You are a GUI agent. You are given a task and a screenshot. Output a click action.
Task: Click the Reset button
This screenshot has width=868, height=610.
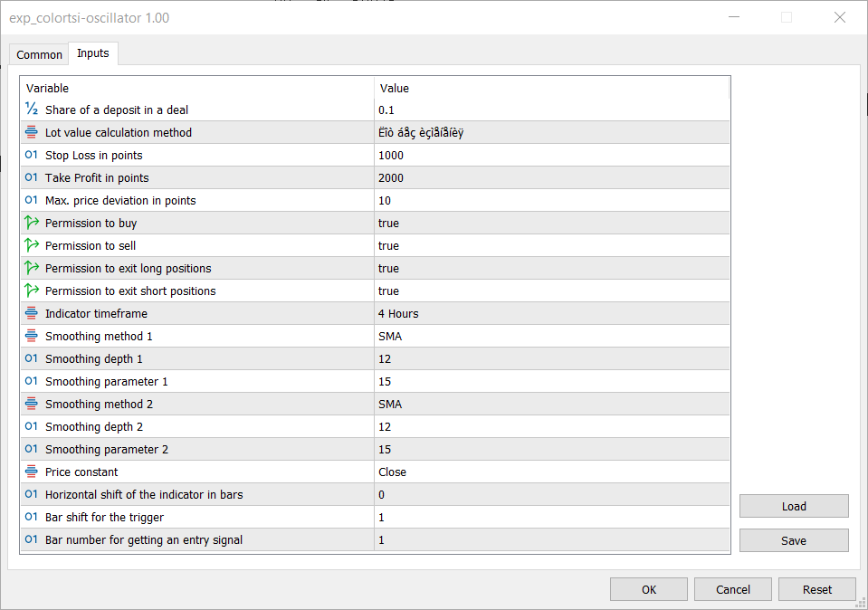pos(817,589)
